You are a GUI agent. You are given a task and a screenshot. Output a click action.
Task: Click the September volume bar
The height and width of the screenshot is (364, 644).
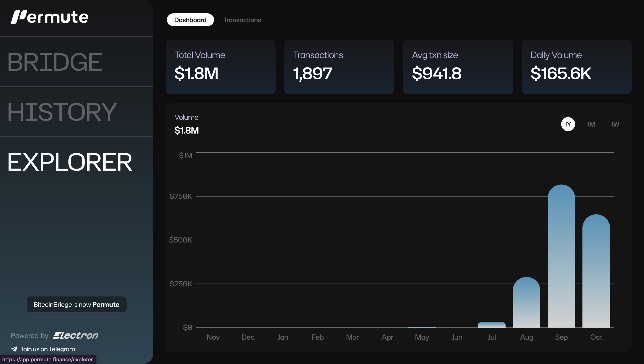tap(561, 255)
